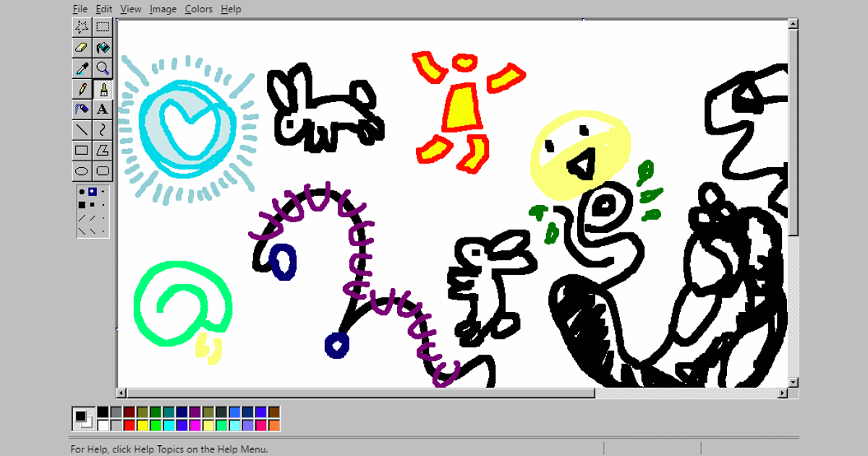Viewport: 868px width, 456px height.
Task: Select the Free-Form Select tool
Action: [x=82, y=28]
